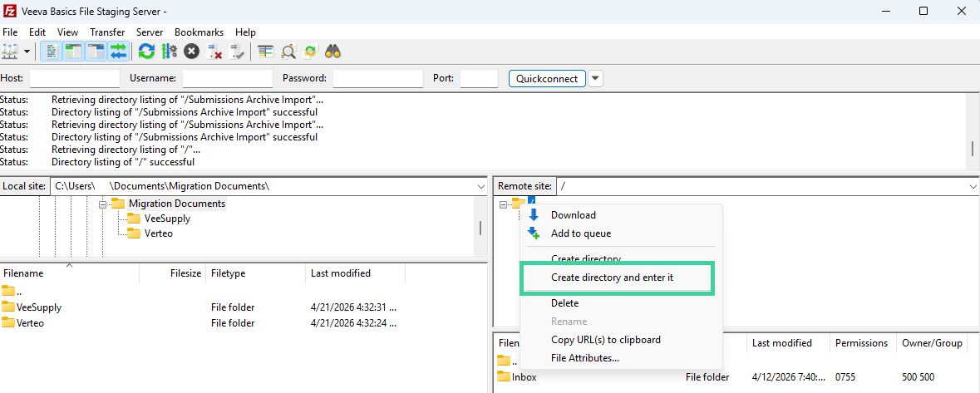Open the Edit menu

pos(37,32)
